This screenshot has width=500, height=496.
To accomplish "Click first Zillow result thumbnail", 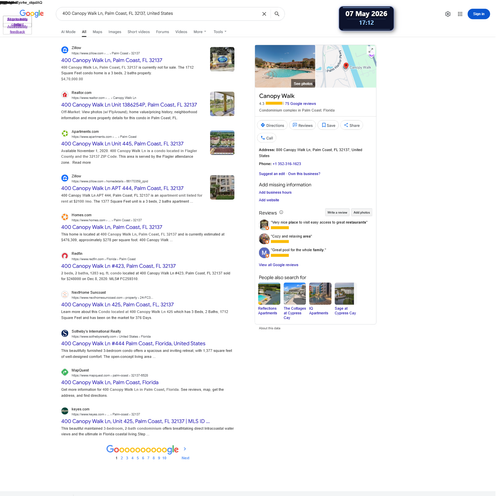I will pos(222,59).
